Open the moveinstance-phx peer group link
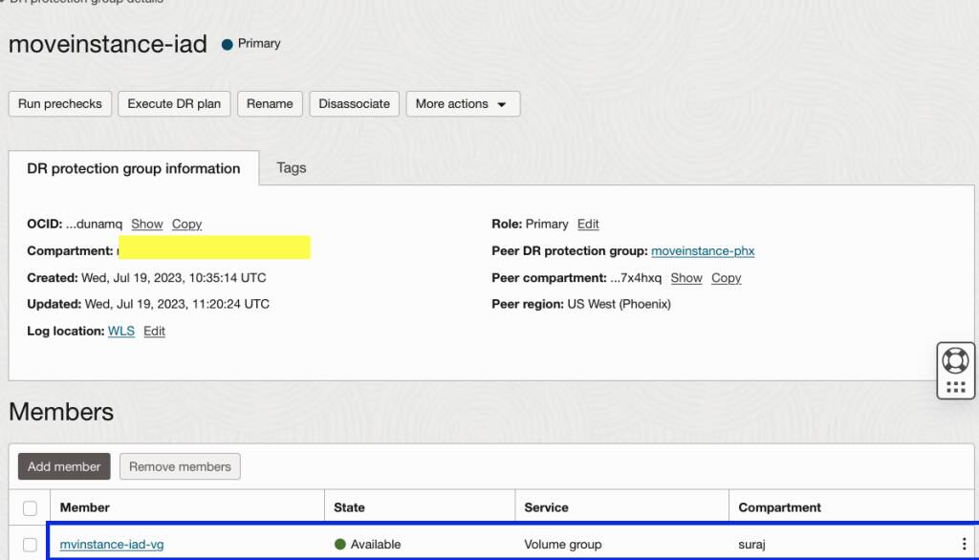The height and width of the screenshot is (560, 979). [703, 251]
